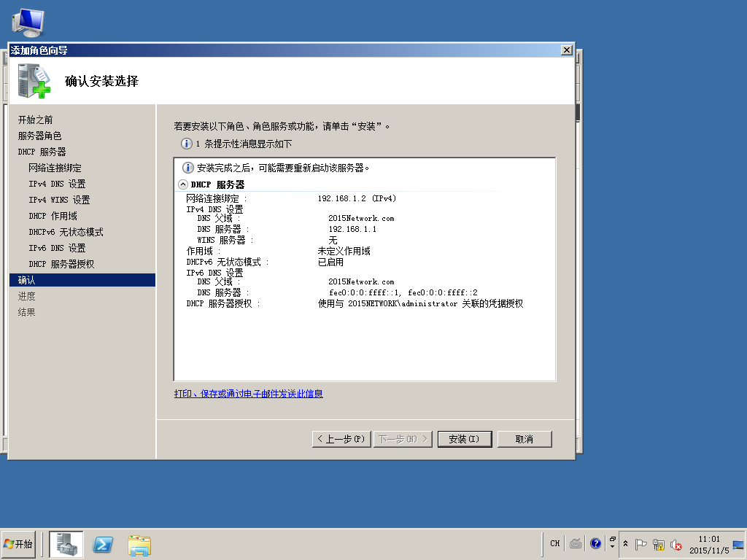Click the WINS 服务器 value 无
Screen dimensions: 747x560
point(333,240)
